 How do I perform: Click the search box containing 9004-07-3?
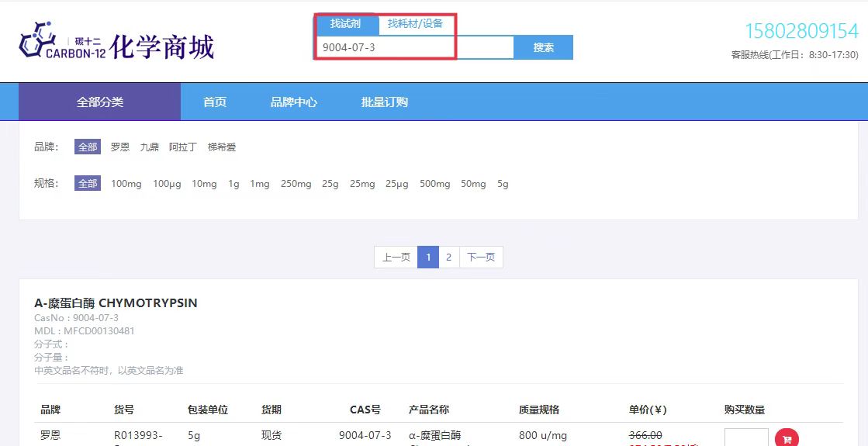point(414,47)
